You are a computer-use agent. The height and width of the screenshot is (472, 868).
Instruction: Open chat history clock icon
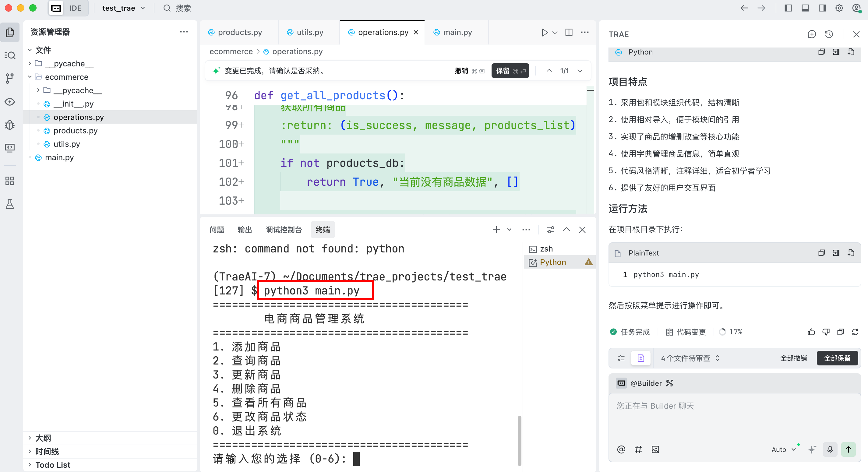coord(829,34)
